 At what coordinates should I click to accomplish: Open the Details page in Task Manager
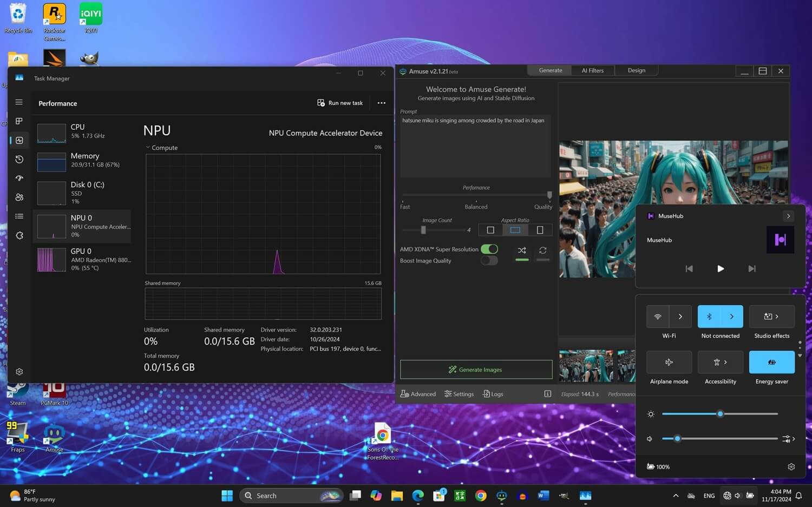[19, 216]
